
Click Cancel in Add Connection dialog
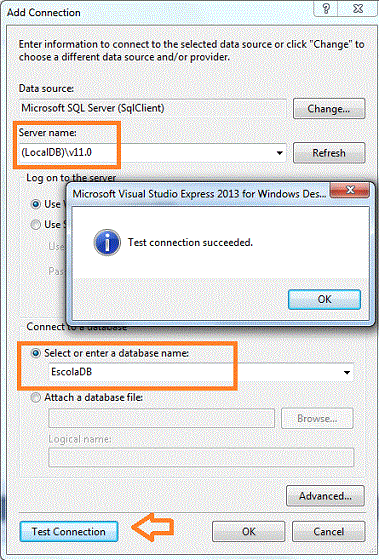[329, 531]
